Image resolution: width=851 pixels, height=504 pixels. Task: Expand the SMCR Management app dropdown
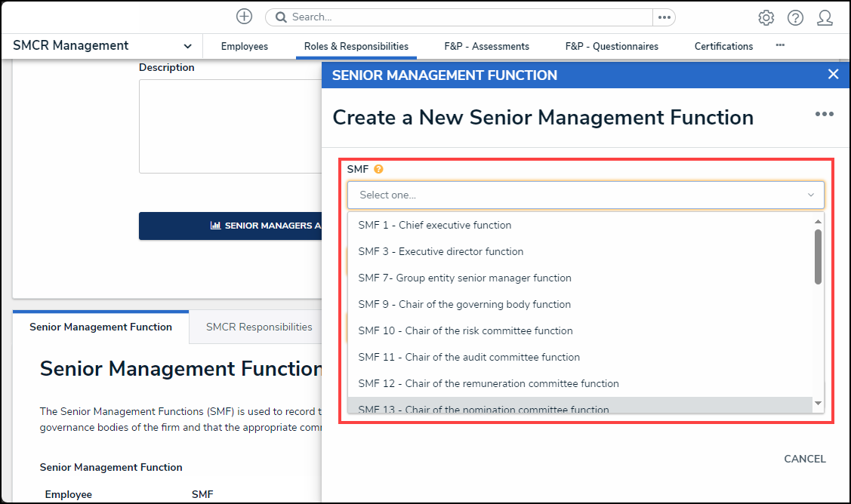[x=187, y=46]
